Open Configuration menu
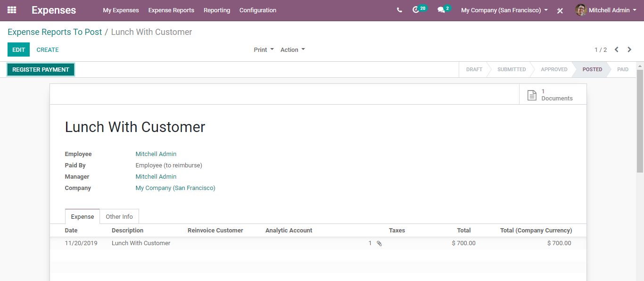 pos(258,10)
